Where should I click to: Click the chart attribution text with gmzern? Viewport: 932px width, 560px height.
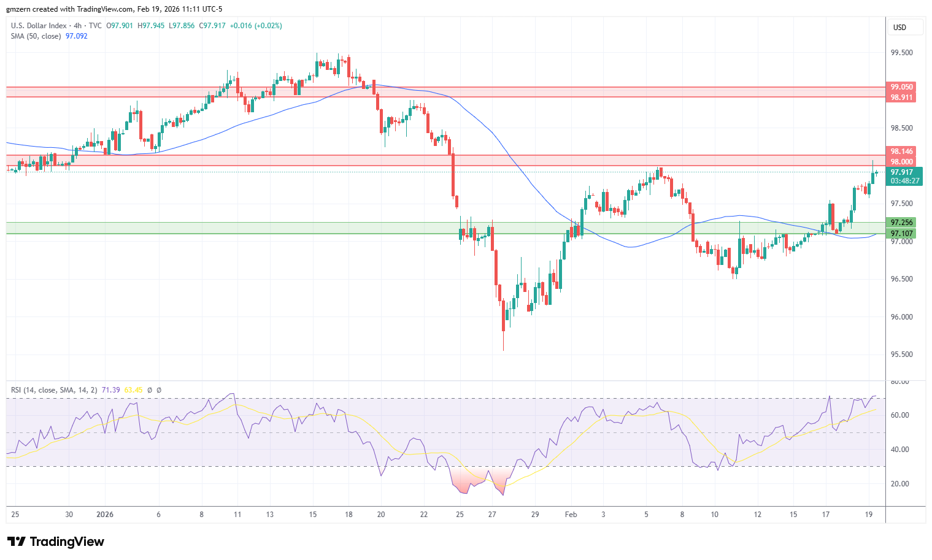tap(114, 9)
